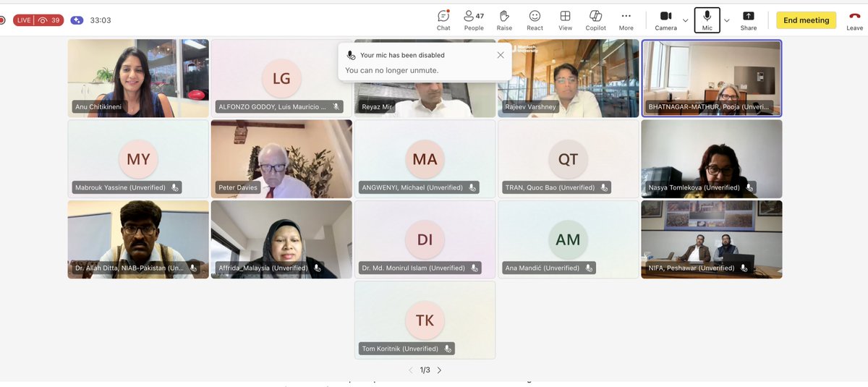Select the LG avatar tile of ALFONZO GODOY
The image size is (868, 387).
pyautogui.click(x=281, y=77)
